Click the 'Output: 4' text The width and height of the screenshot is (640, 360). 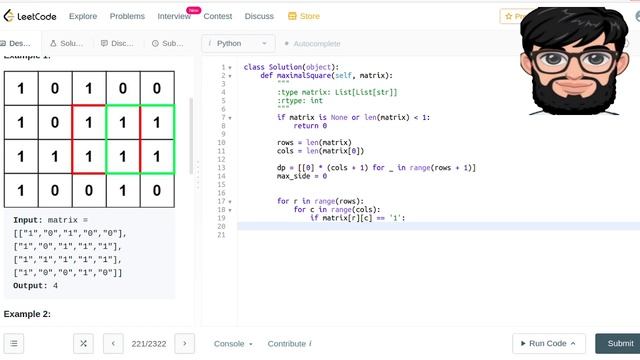pyautogui.click(x=36, y=286)
